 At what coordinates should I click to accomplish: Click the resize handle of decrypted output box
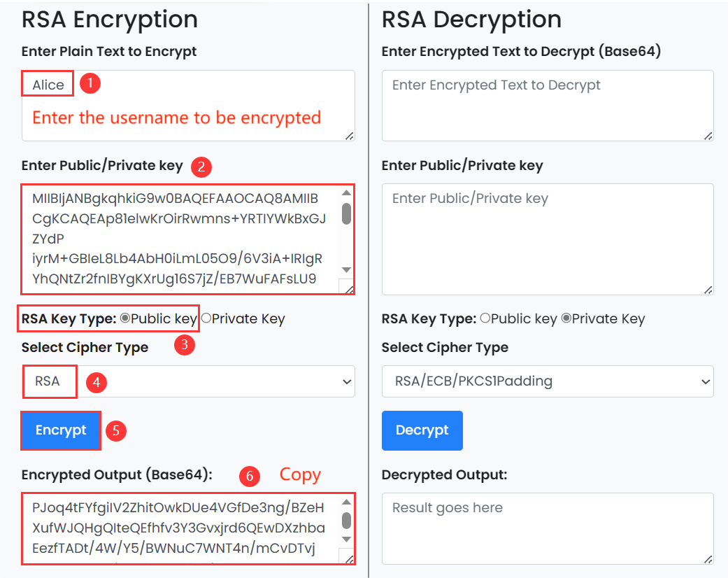(x=708, y=559)
